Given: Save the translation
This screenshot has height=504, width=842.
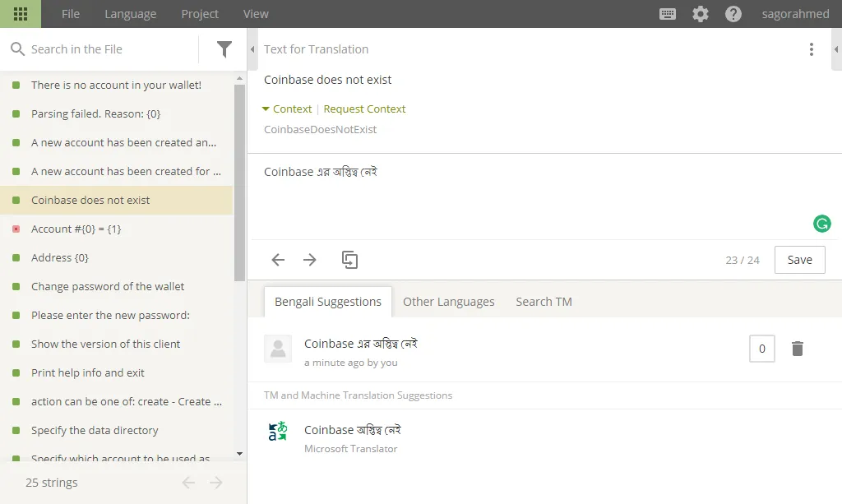Looking at the screenshot, I should point(799,260).
